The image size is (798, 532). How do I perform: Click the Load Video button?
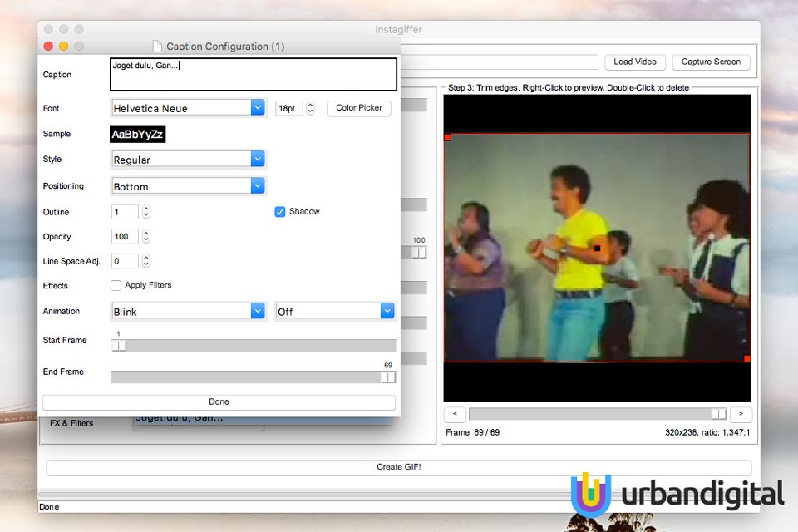tap(635, 62)
